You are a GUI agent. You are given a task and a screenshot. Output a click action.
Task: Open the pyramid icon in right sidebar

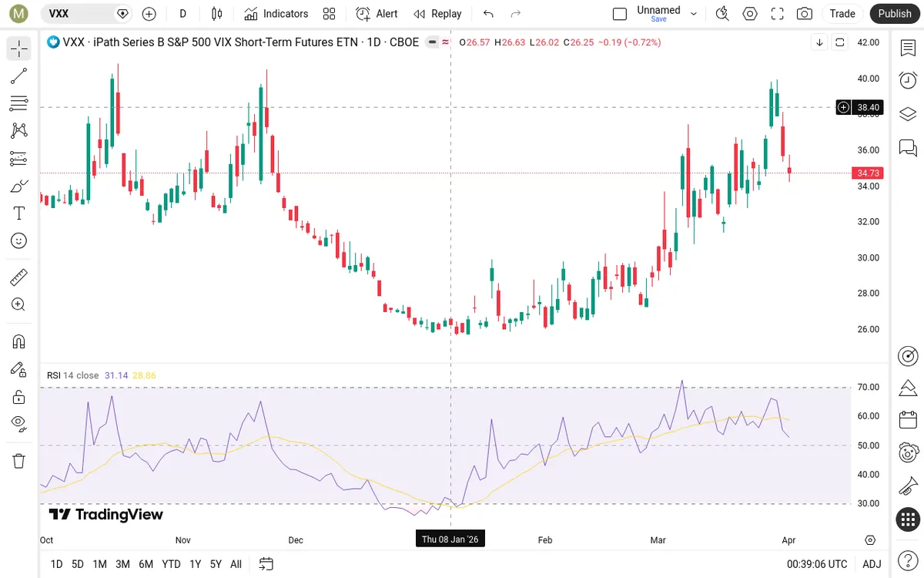point(908,388)
